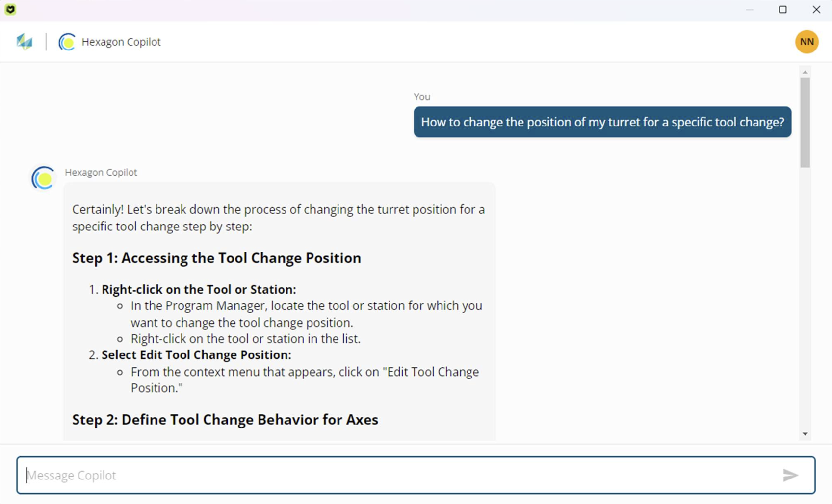Click the Copilot crescent icon beside header title
The width and height of the screenshot is (832, 504).
67,42
